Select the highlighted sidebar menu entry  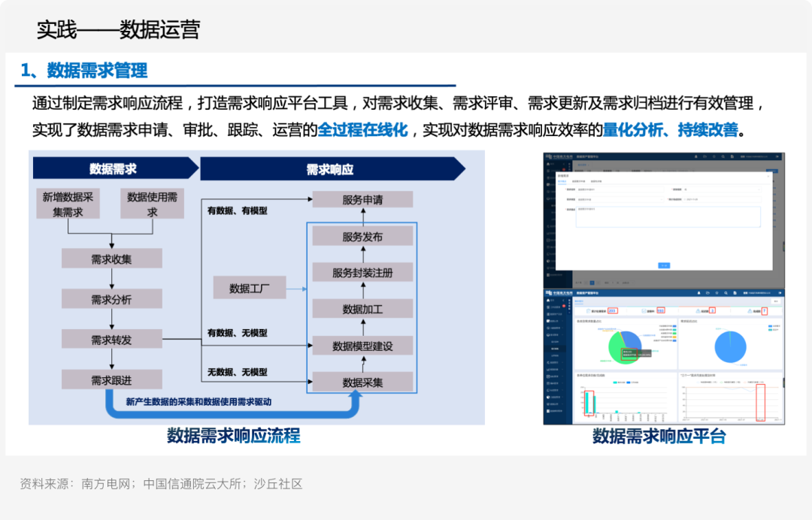coord(556,349)
